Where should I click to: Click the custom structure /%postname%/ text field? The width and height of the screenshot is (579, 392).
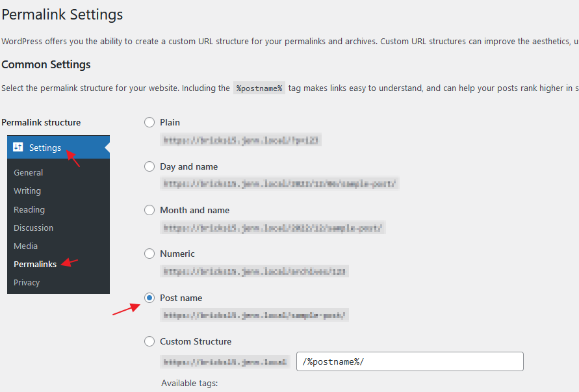(x=409, y=361)
